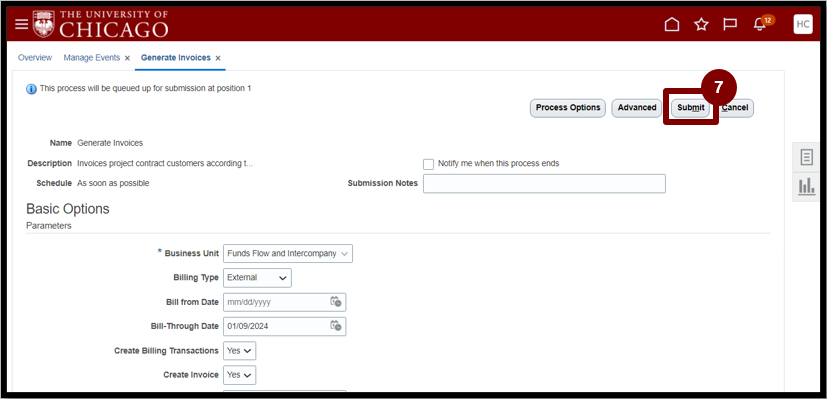Click the Advanced button
Viewport: 827px width, 399px height.
coord(637,108)
